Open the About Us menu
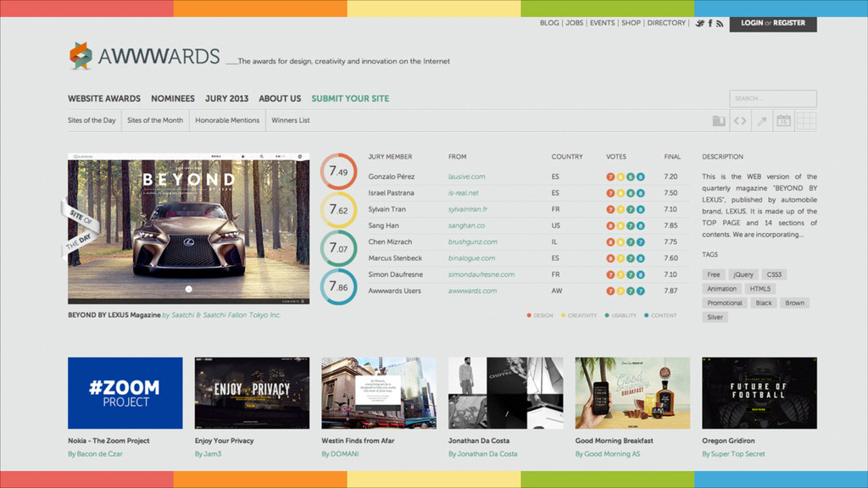This screenshot has width=868, height=488. point(280,98)
